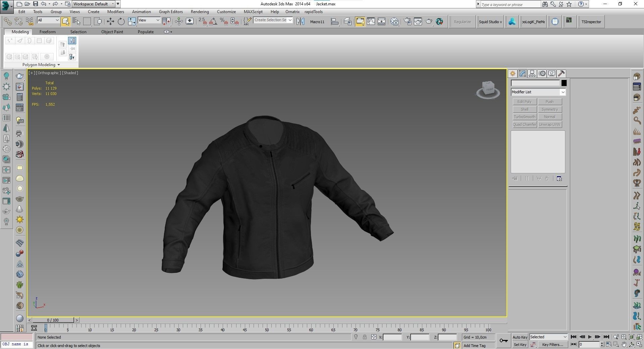
Task: Click the Play Animation button
Action: [590, 337]
